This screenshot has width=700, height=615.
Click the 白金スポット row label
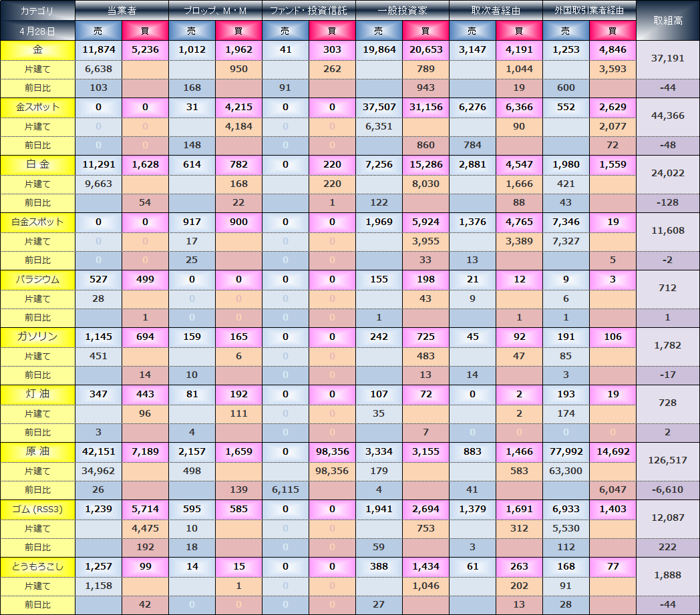37,222
